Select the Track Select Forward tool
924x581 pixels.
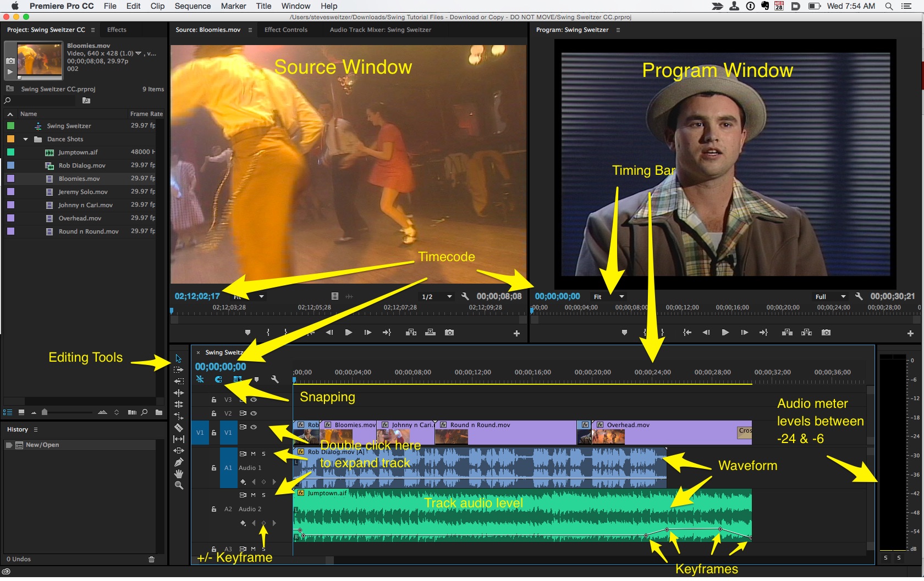(178, 370)
